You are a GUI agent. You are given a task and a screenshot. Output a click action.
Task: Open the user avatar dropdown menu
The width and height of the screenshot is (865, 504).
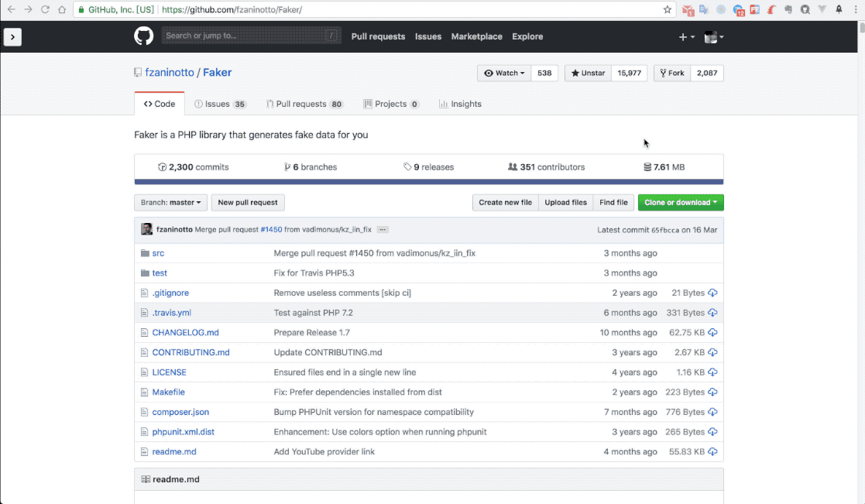(714, 37)
